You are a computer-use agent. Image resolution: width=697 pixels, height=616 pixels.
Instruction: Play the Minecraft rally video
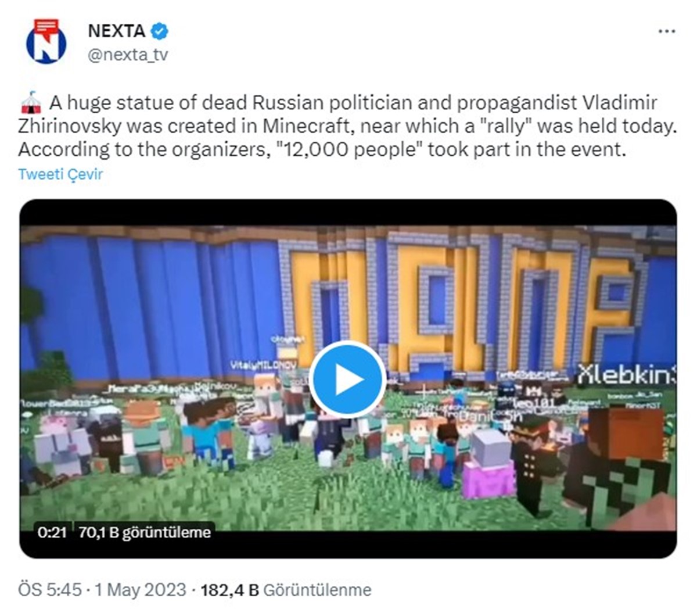[347, 379]
